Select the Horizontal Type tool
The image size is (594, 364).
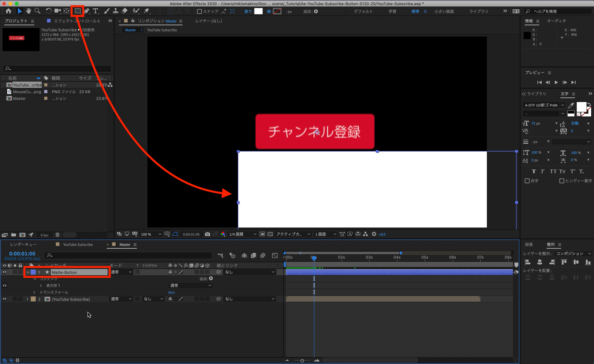(96, 11)
